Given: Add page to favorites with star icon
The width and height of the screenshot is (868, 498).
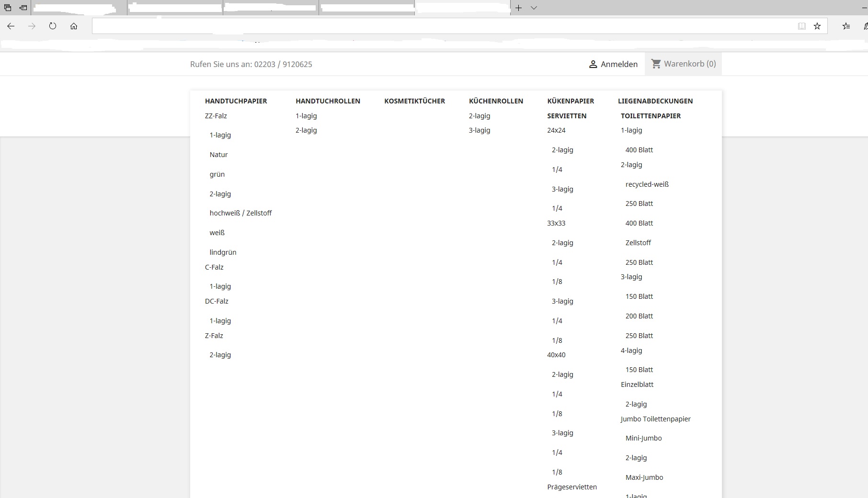Looking at the screenshot, I should pos(817,26).
